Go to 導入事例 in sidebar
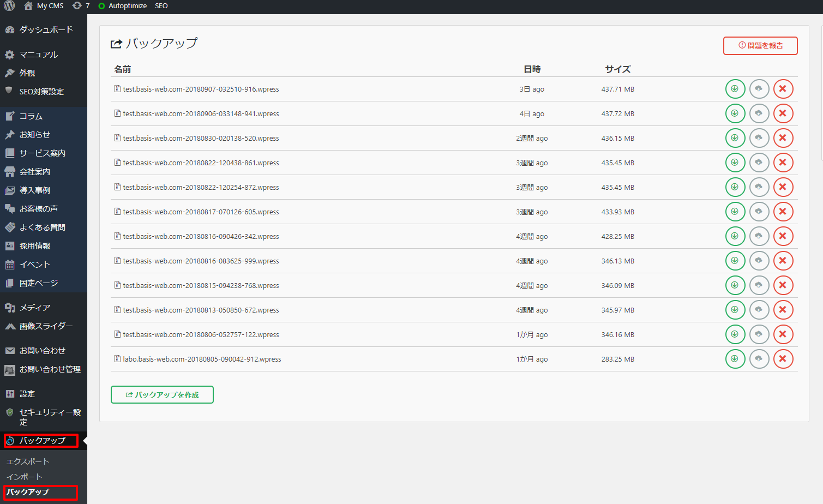The image size is (823, 504). [x=44, y=190]
